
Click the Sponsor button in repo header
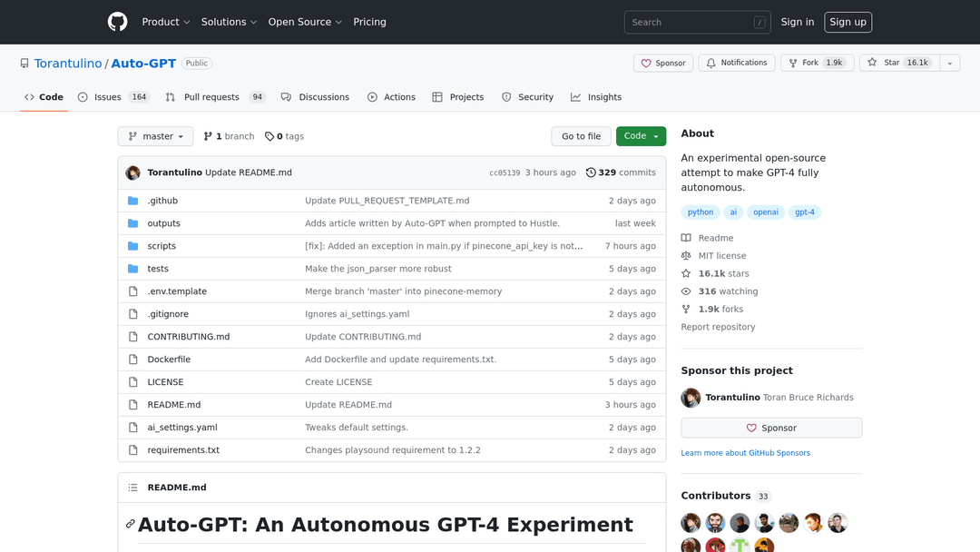pyautogui.click(x=663, y=64)
